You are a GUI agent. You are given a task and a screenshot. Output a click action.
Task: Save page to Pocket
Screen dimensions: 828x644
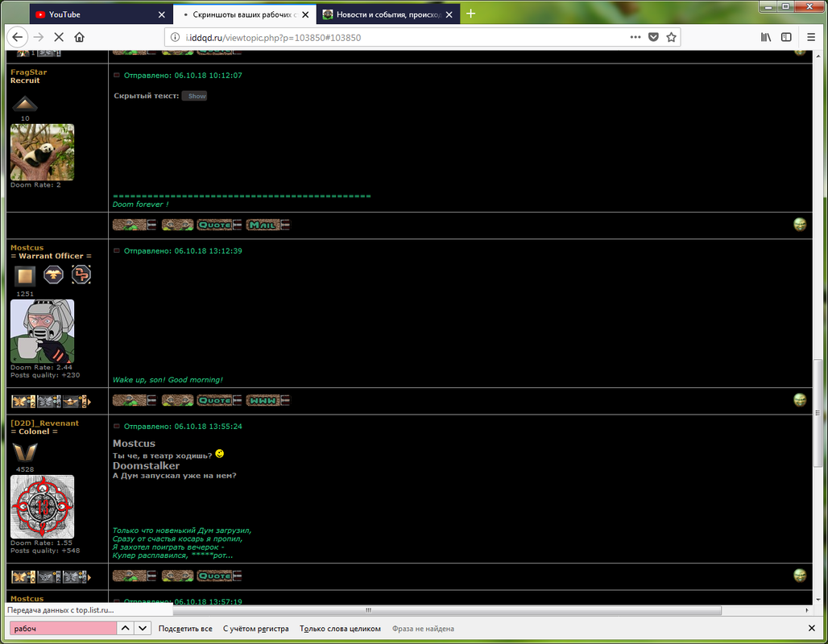653,37
